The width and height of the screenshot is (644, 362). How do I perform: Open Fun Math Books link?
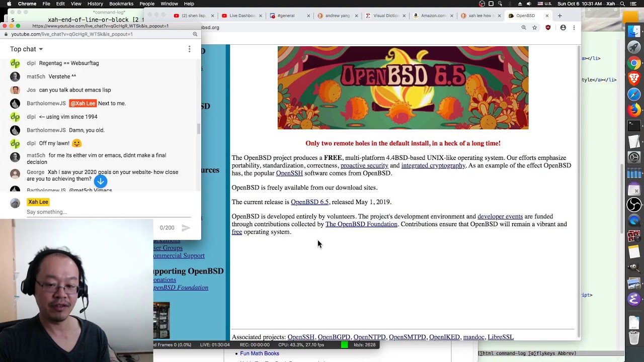(260, 353)
